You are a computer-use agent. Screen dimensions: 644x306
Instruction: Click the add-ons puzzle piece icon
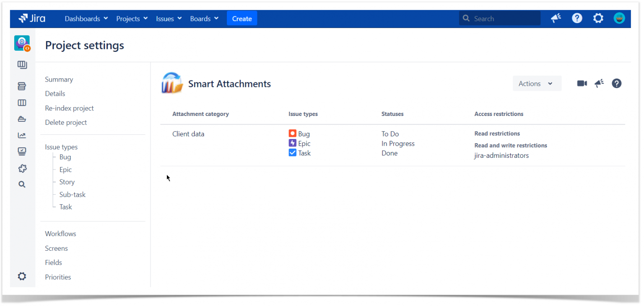point(22,168)
